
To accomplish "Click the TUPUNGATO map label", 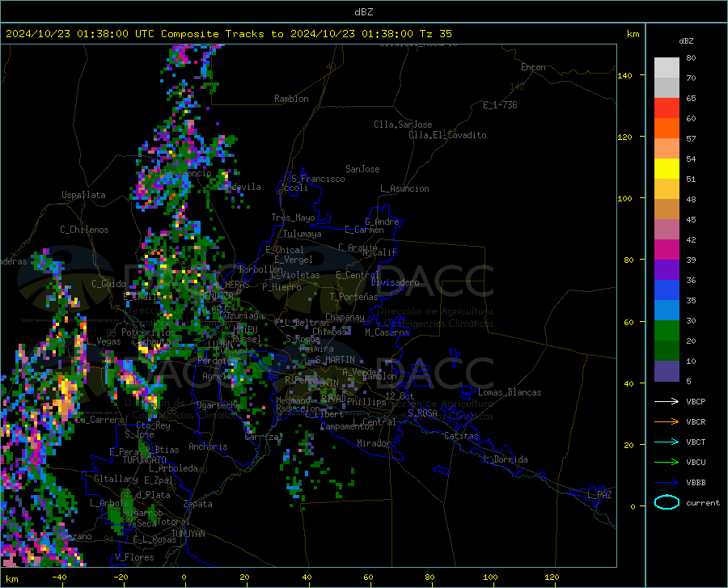I will tap(145, 460).
